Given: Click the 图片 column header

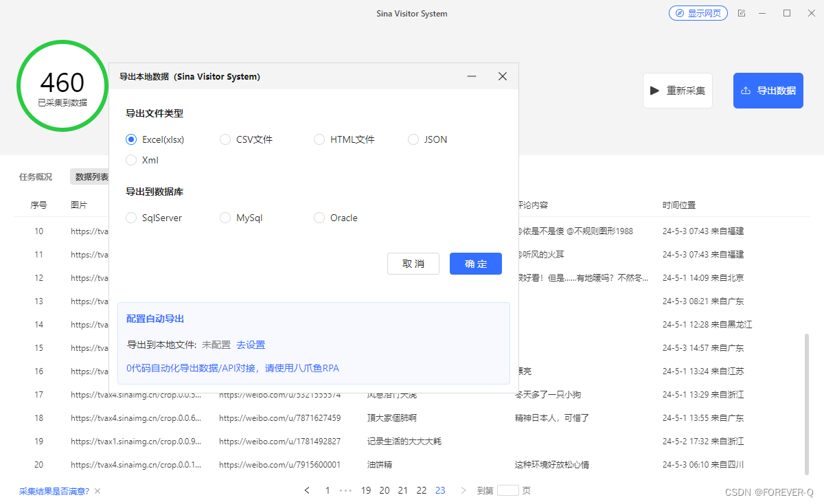Looking at the screenshot, I should pos(79,205).
